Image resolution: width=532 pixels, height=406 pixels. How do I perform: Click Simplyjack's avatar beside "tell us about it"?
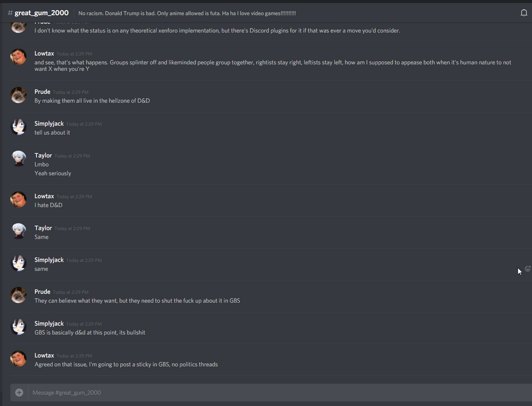click(x=18, y=127)
